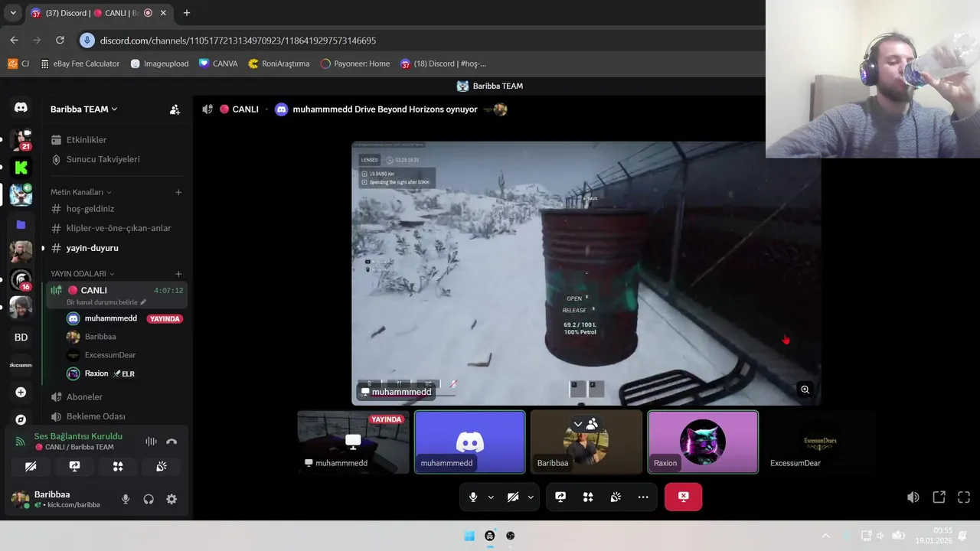Open camera options dropdown arrow
980x551 pixels.
531,497
